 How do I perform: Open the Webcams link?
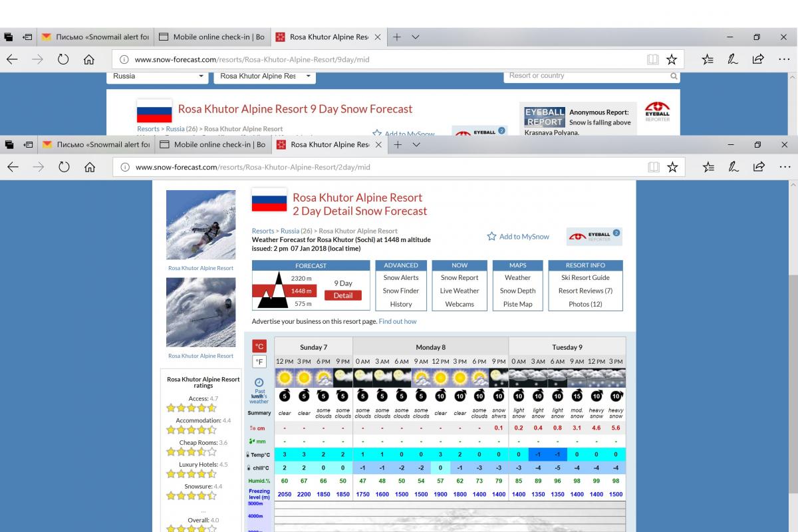click(x=460, y=304)
